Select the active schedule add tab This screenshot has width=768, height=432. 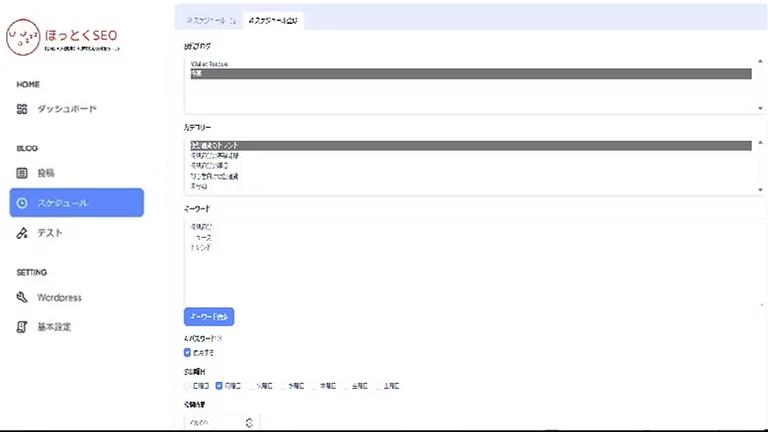274,20
